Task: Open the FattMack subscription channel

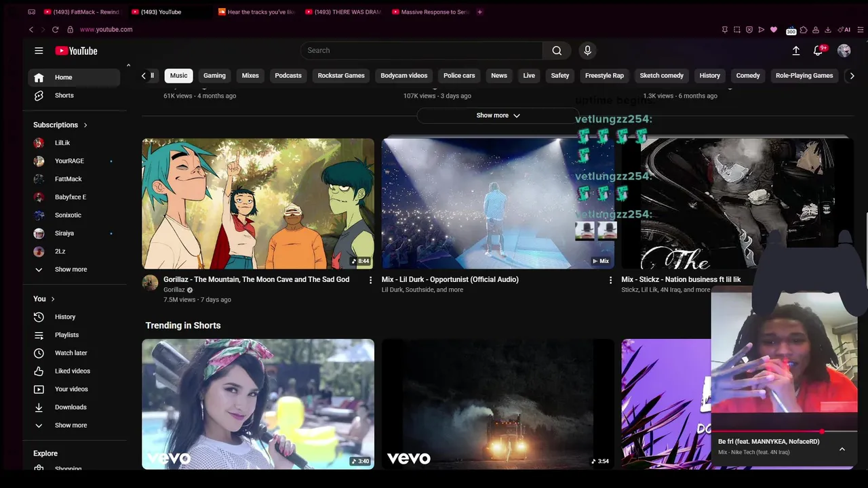Action: 74,179
